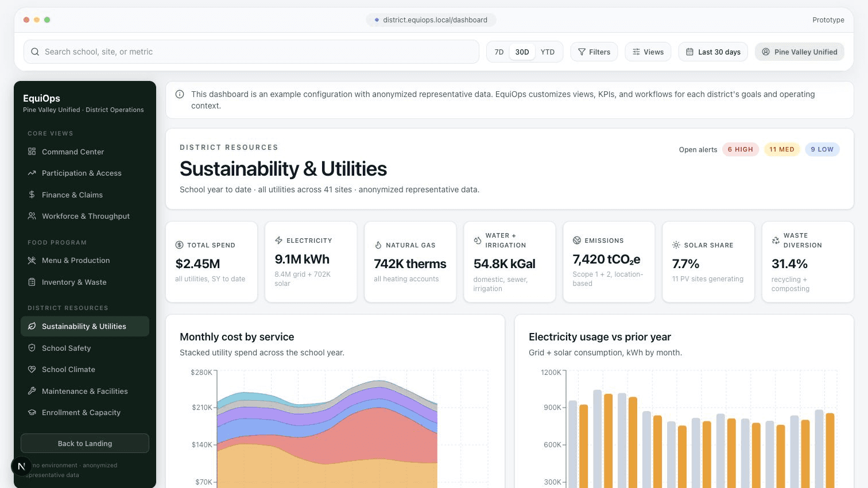The width and height of the screenshot is (868, 488).
Task: Click the Water + Irrigation droplet icon
Action: (x=477, y=241)
